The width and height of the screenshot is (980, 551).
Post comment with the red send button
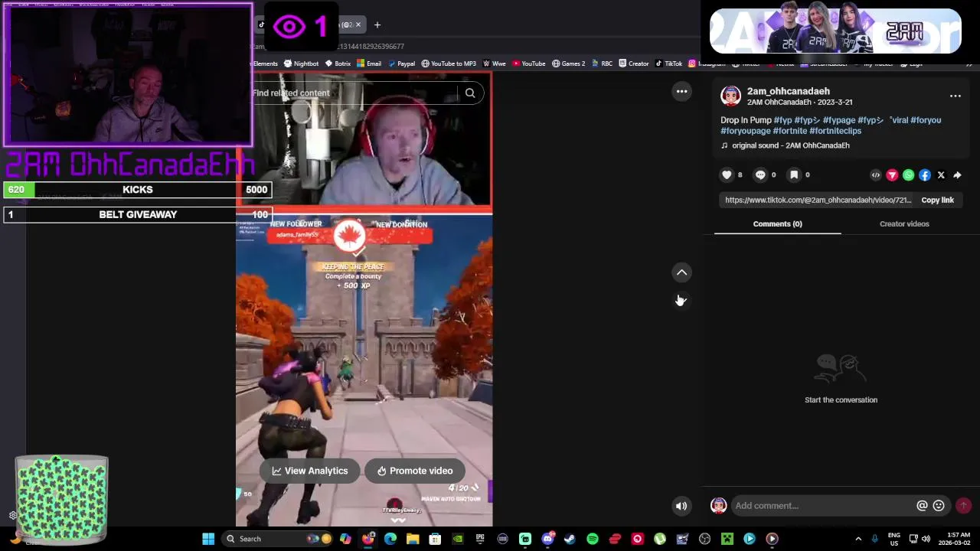click(x=963, y=506)
